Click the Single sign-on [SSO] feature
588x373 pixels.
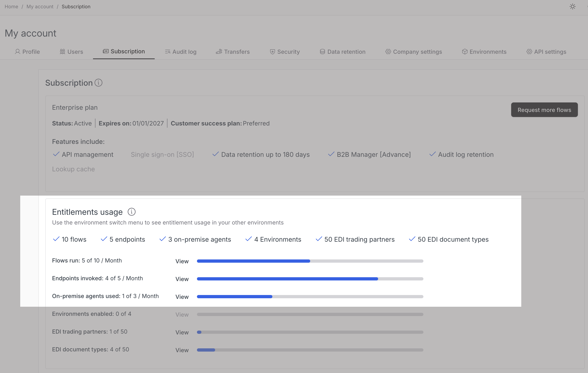click(162, 154)
